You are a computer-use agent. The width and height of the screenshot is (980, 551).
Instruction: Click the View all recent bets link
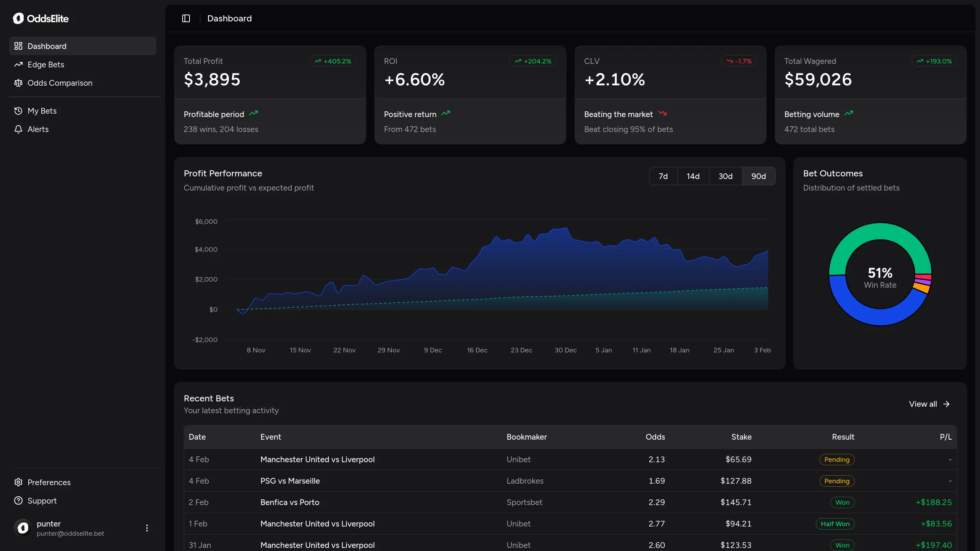(x=929, y=404)
